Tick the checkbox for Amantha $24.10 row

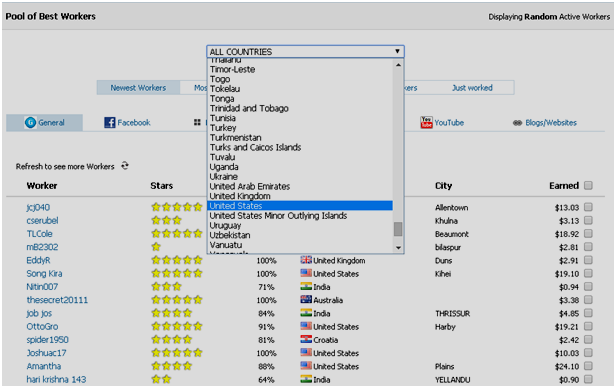(588, 366)
